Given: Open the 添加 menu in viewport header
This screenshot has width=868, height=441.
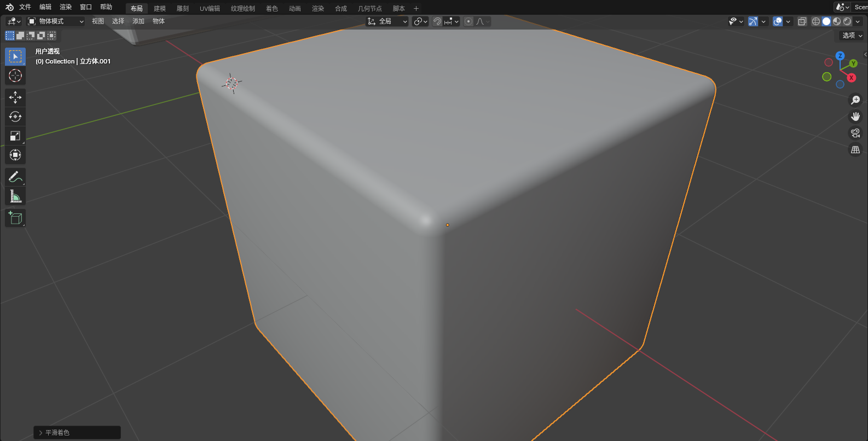Looking at the screenshot, I should click(x=138, y=21).
